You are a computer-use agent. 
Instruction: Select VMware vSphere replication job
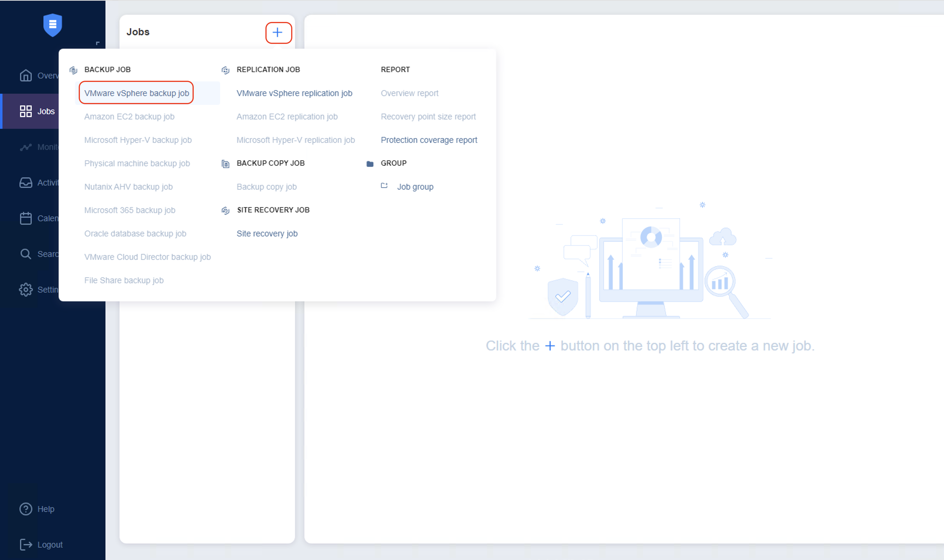coord(295,93)
